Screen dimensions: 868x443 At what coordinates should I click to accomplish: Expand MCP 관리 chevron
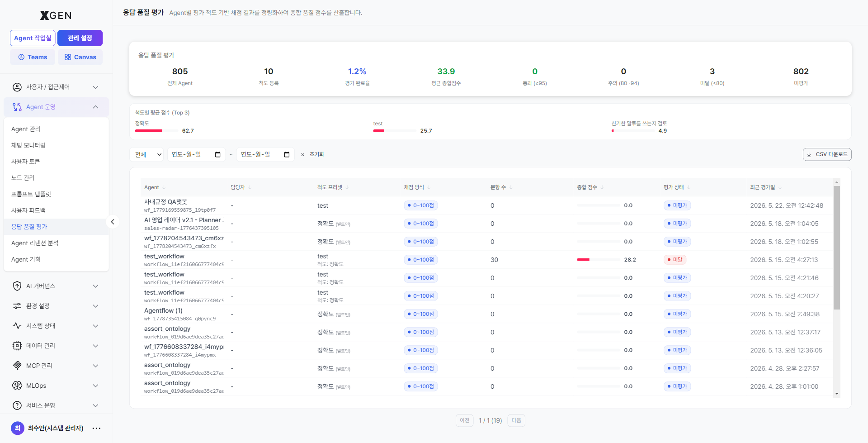95,366
